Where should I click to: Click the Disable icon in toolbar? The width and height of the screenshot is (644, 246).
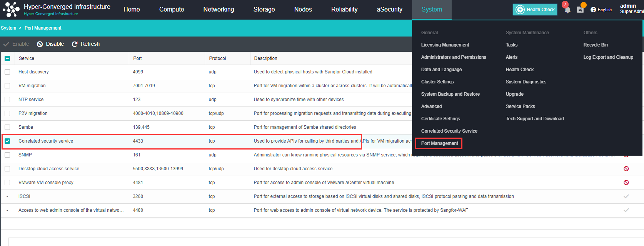pos(40,44)
